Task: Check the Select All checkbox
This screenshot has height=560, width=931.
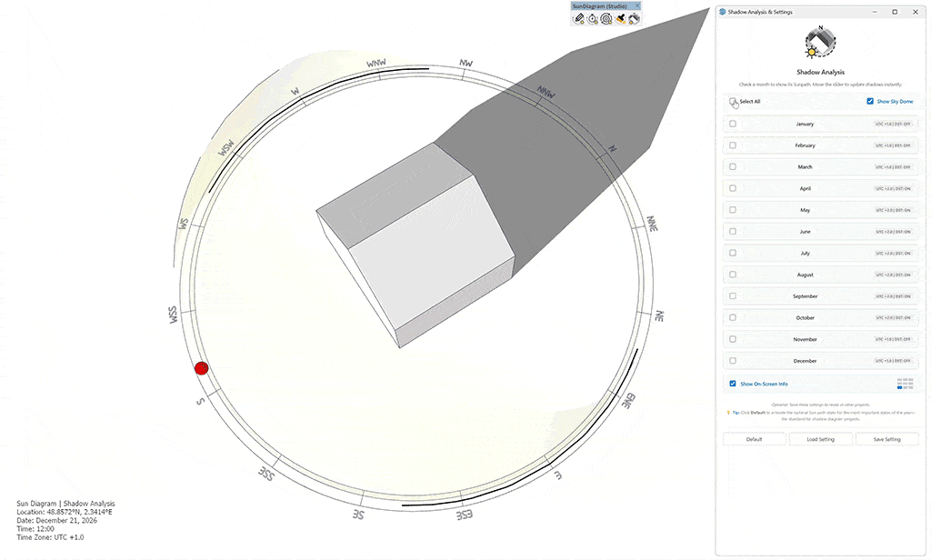Action: [x=733, y=102]
